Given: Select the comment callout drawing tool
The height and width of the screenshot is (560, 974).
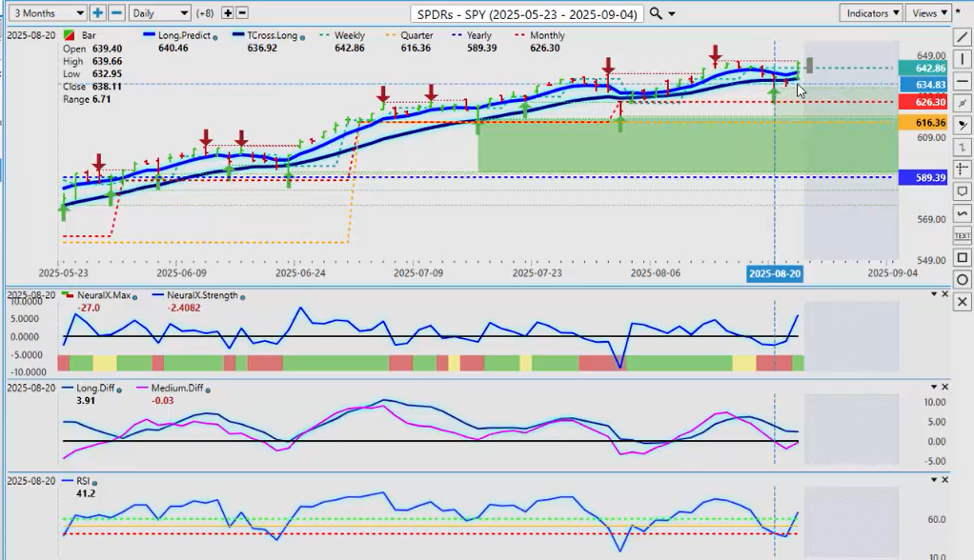Looking at the screenshot, I should [x=962, y=191].
